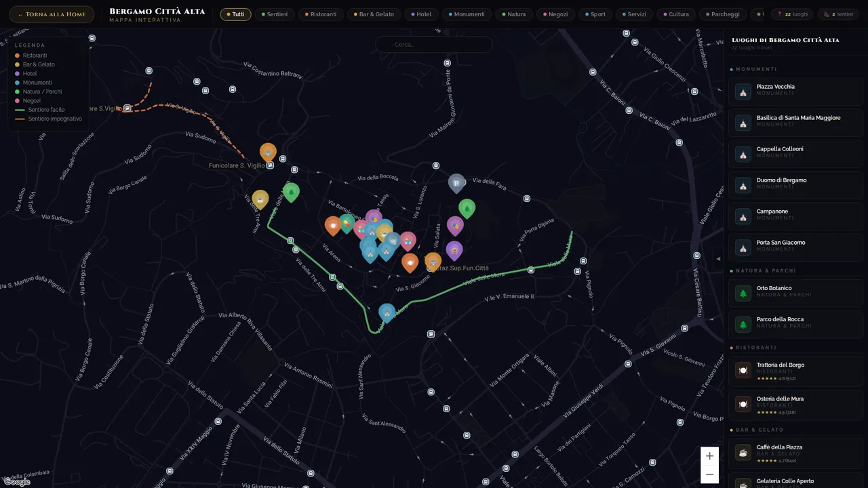The image size is (868, 488).
Task: Zoom in with the plus button
Action: (709, 456)
